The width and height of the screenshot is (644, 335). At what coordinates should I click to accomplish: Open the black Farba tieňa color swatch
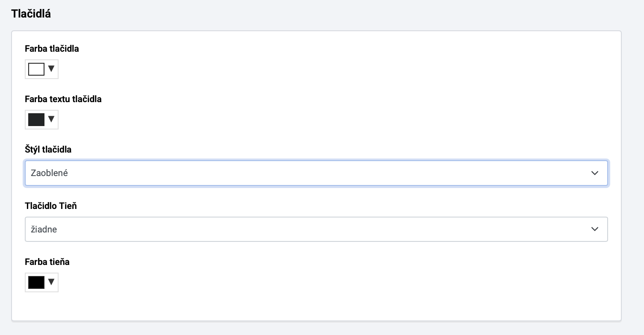click(x=36, y=282)
